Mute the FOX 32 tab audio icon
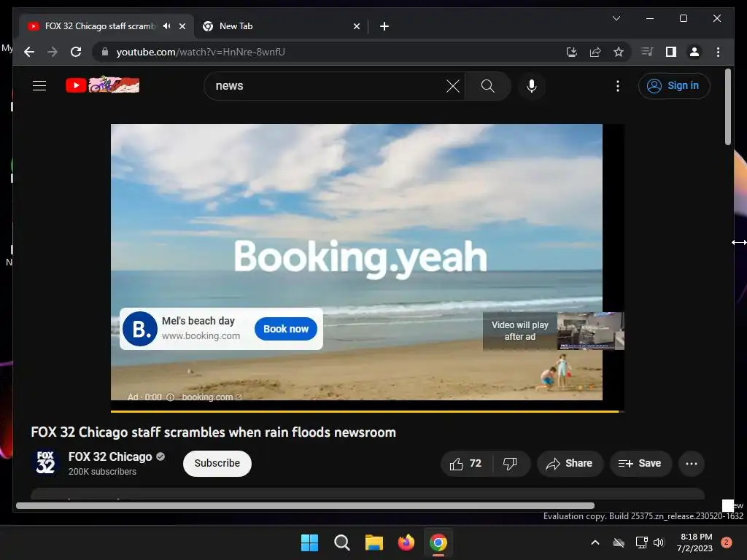 (x=166, y=26)
